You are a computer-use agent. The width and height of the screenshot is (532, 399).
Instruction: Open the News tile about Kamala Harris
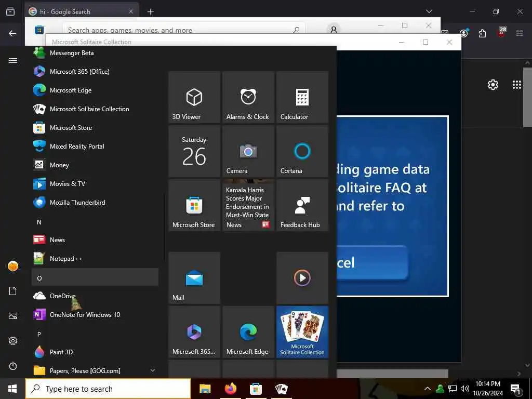(248, 205)
